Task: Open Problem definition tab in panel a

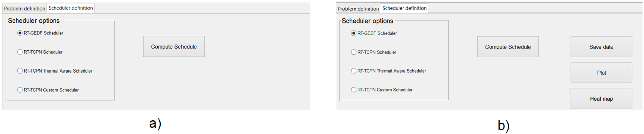Action: (x=24, y=8)
